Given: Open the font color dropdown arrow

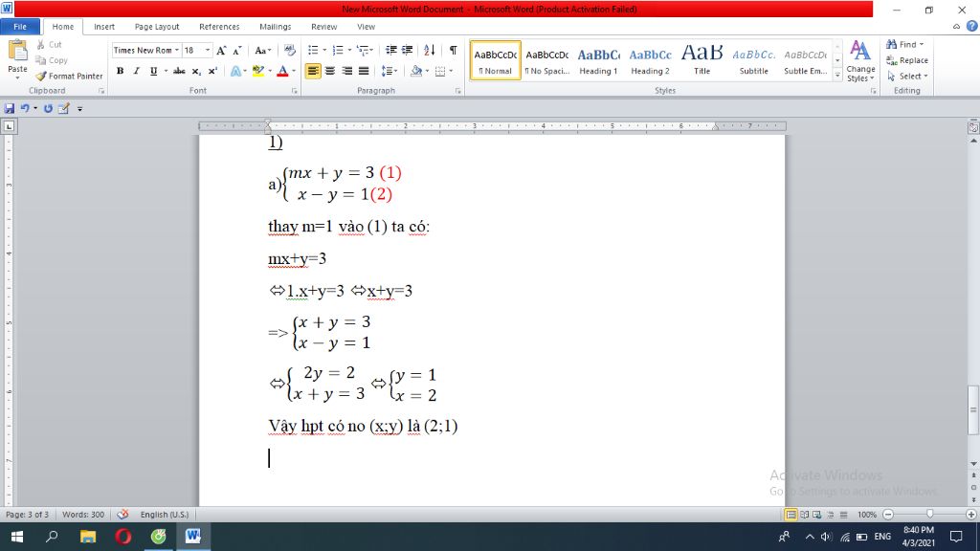Looking at the screenshot, I should coord(294,71).
